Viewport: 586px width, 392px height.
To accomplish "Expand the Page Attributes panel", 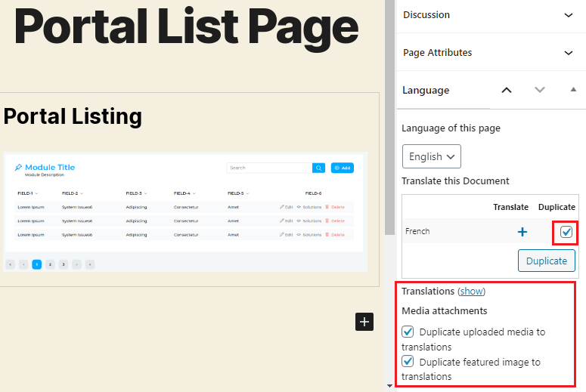I will pyautogui.click(x=569, y=53).
